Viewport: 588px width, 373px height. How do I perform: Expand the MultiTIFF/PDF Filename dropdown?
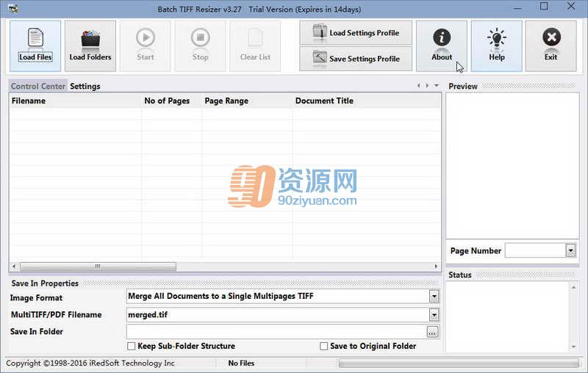point(434,315)
